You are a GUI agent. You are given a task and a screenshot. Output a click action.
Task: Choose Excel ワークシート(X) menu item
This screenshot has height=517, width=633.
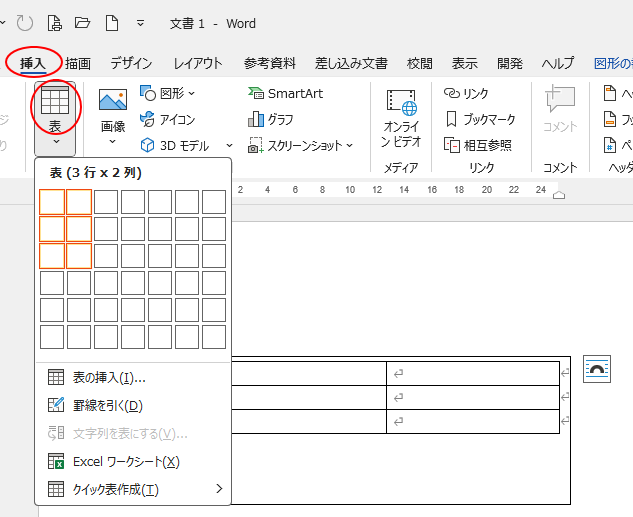click(133, 461)
